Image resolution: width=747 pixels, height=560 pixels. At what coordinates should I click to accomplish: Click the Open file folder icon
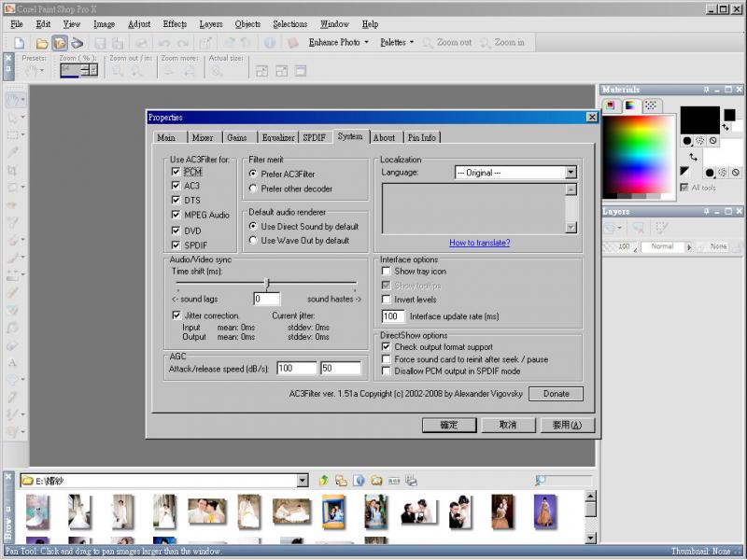41,43
